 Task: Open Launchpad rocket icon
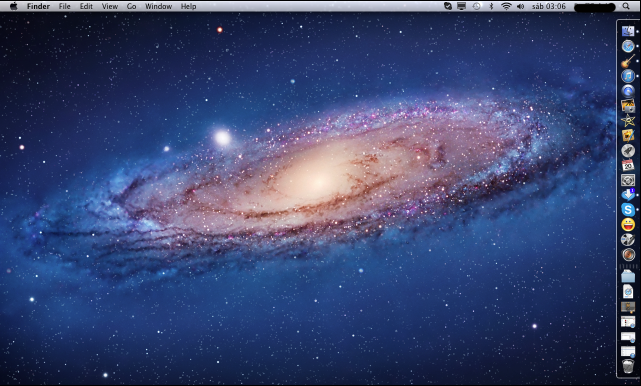(x=628, y=150)
